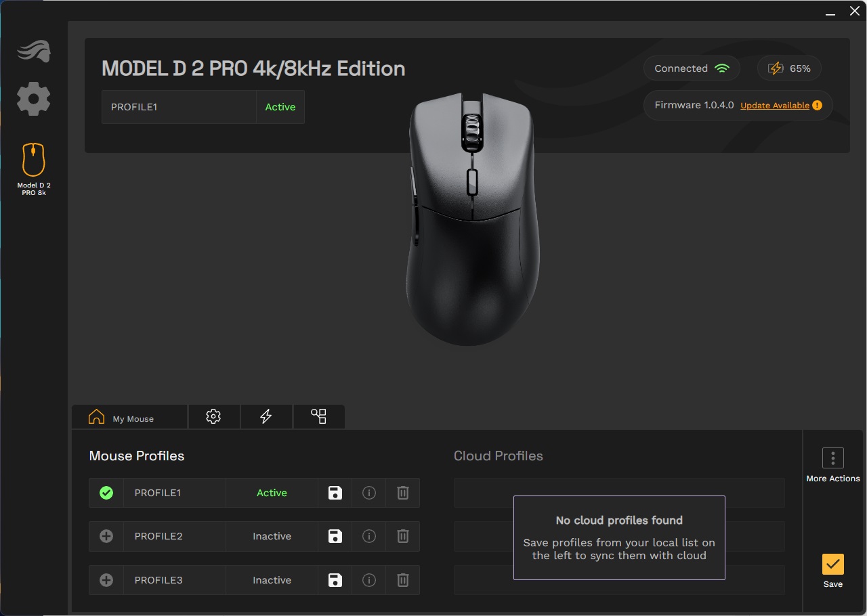Viewport: 867px width, 616px height.
Task: Show info for PROFILE3
Action: click(369, 580)
